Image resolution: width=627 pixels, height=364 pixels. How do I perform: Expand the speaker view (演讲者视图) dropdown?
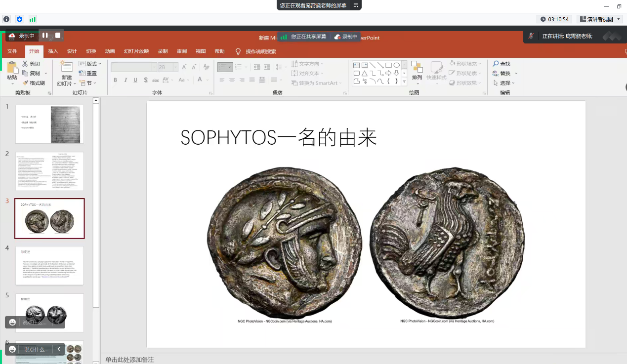619,19
